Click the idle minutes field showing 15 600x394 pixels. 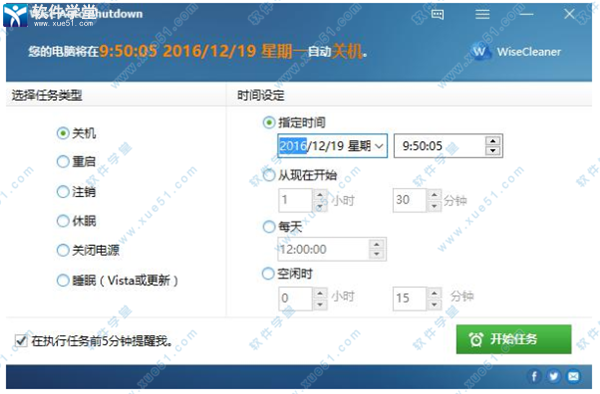tap(409, 298)
